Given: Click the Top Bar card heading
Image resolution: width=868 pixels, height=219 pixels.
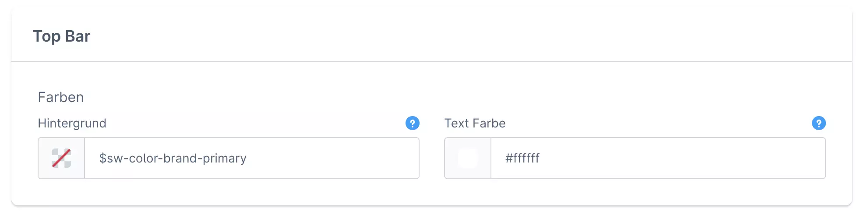Looking at the screenshot, I should pos(62,36).
